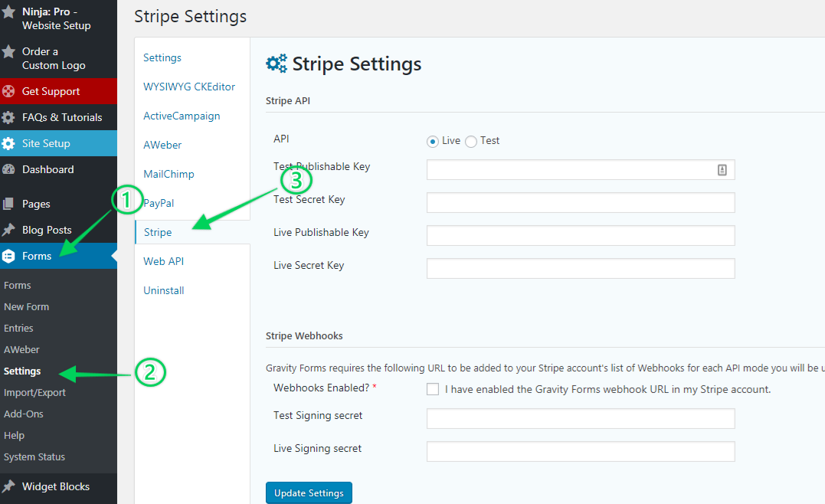Focus the Live Secret Key field

point(581,268)
